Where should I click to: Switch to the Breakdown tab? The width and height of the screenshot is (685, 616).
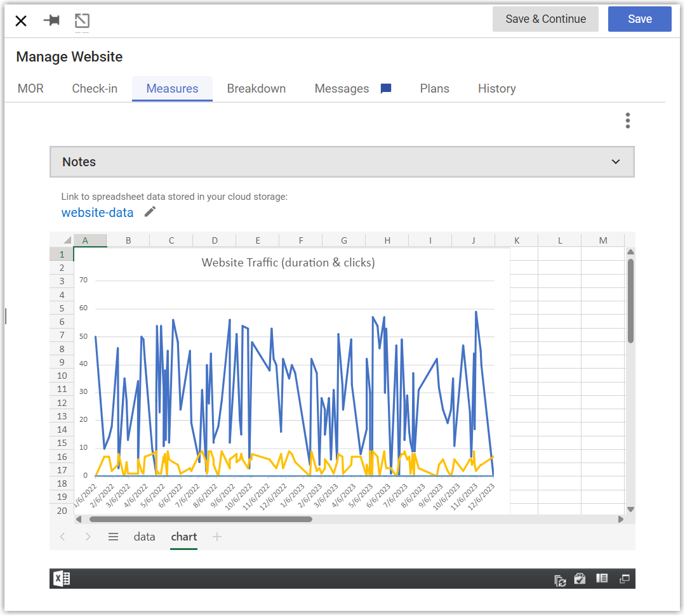click(256, 89)
